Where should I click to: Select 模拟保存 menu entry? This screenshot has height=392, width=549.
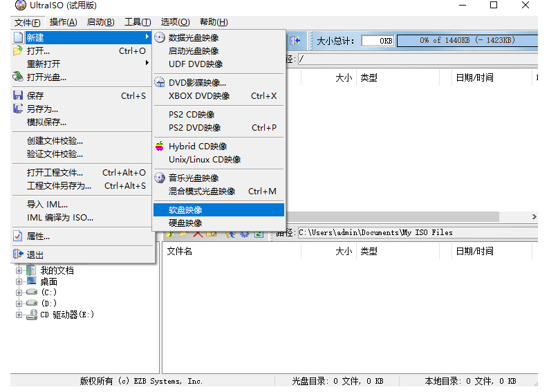[82, 122]
